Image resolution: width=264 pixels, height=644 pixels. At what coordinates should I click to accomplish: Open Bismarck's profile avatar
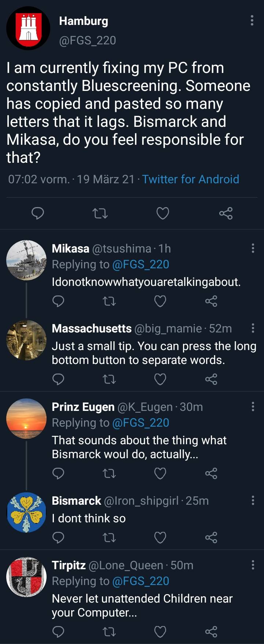coord(26,512)
